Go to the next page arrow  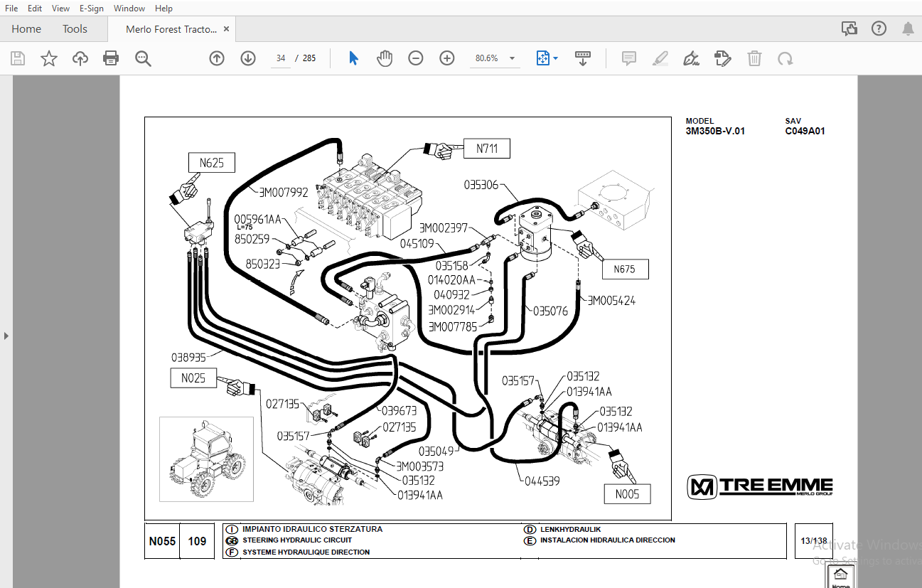click(248, 58)
